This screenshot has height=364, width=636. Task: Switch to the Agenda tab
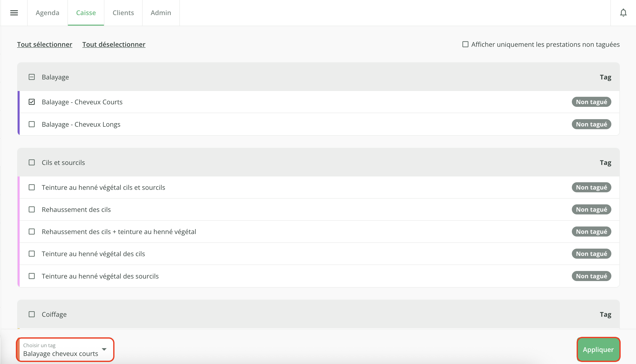point(48,13)
